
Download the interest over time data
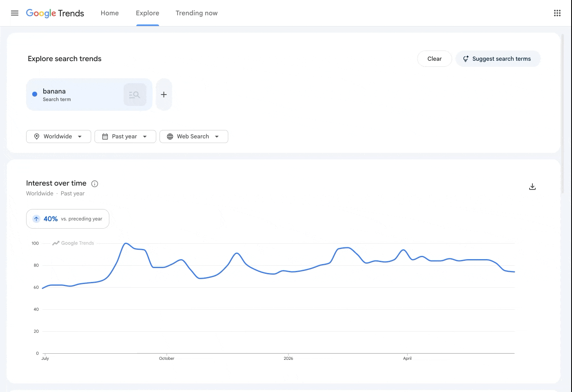click(x=532, y=187)
